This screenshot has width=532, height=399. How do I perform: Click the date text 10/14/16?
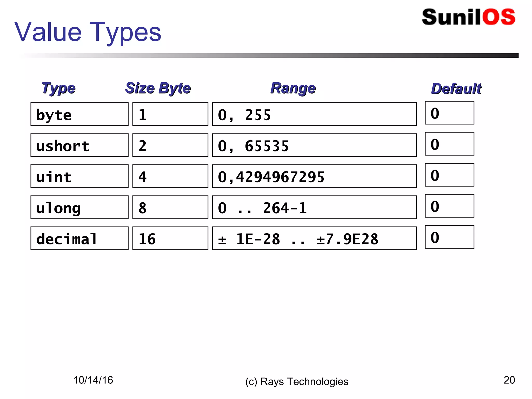(x=93, y=380)
